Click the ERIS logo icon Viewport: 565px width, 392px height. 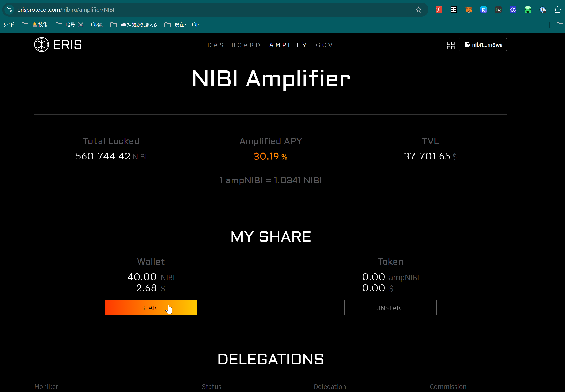(x=41, y=45)
